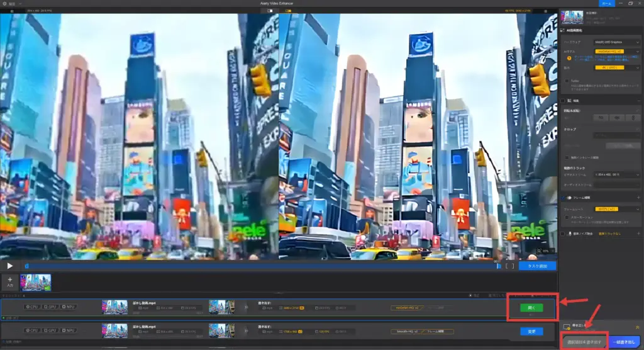Export selected items with 選択項目を書き出す
Image resolution: width=644 pixels, height=350 pixels.
point(584,342)
